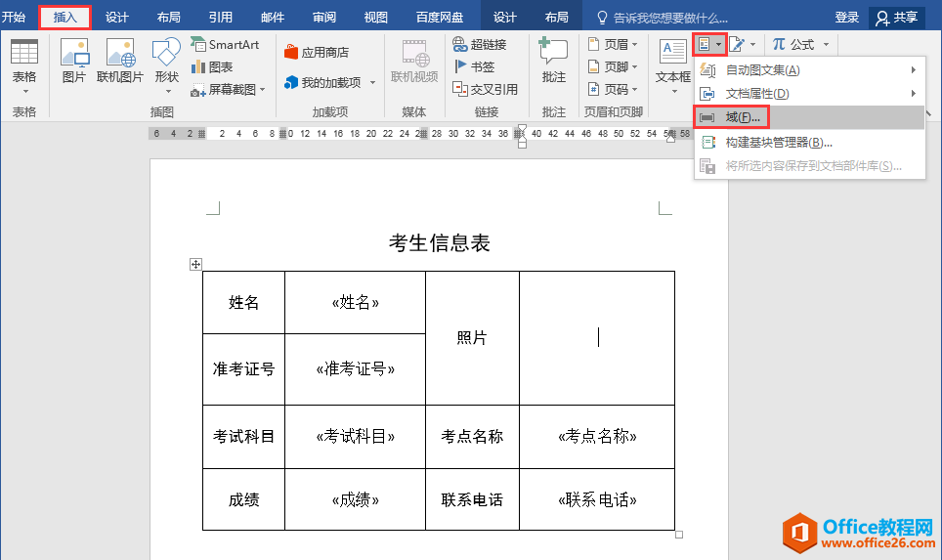Click the 书签 bookmark icon
Screen dimensions: 942x560
point(474,66)
